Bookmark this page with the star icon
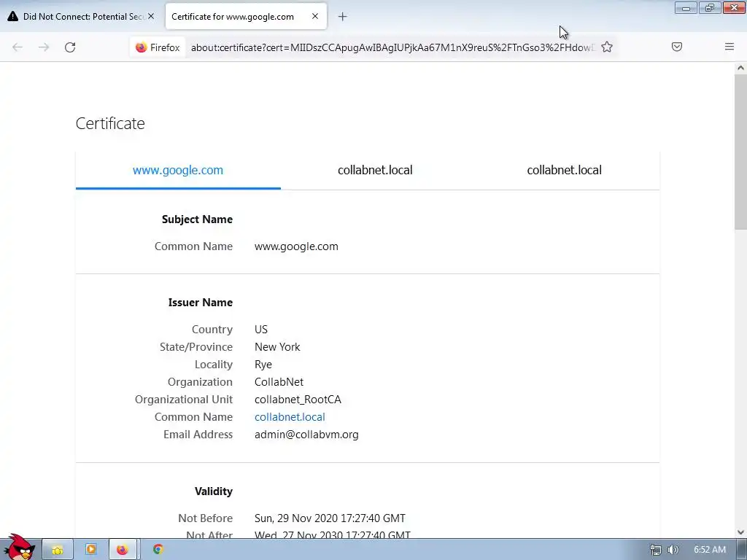Image resolution: width=747 pixels, height=560 pixels. point(606,47)
